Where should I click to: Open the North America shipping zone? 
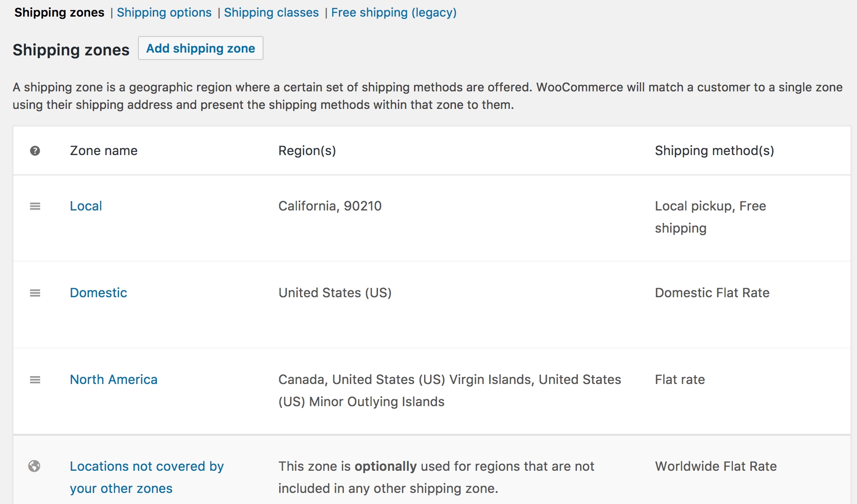(x=114, y=379)
